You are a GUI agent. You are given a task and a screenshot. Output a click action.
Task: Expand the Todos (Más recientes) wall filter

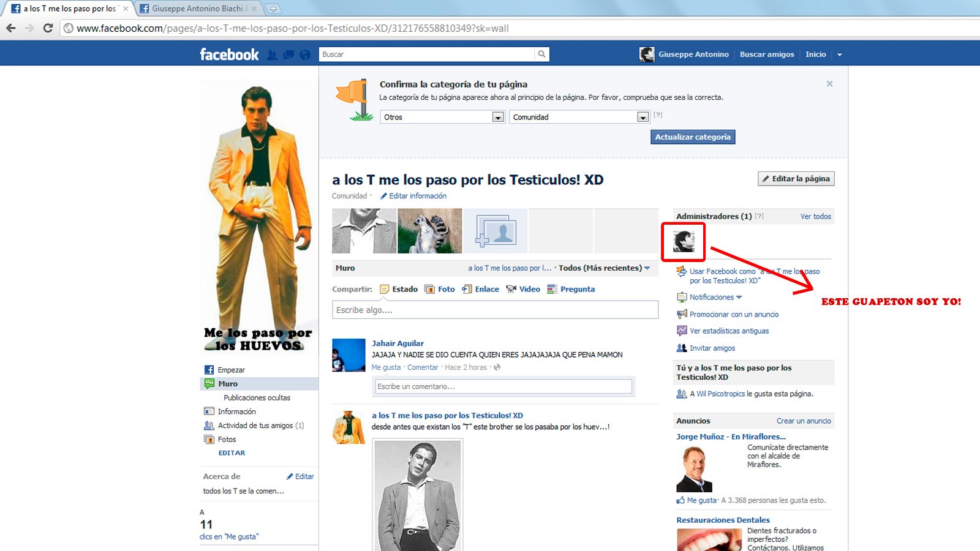pyautogui.click(x=605, y=268)
